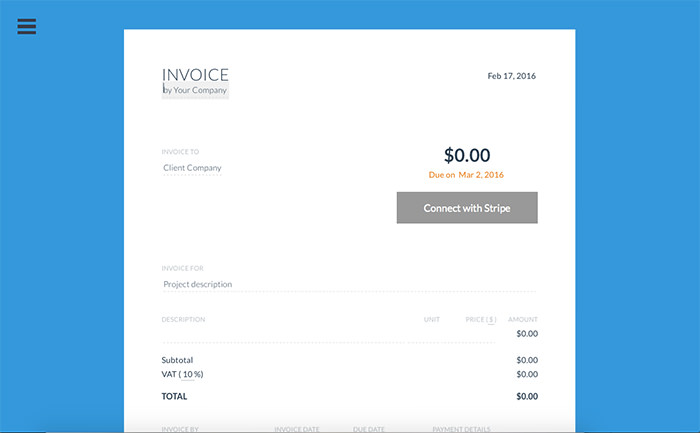Click the UNIT column header
700x433 pixels.
coord(432,320)
